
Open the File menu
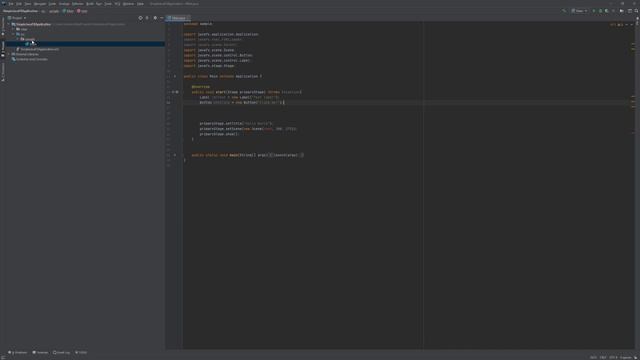coord(11,4)
